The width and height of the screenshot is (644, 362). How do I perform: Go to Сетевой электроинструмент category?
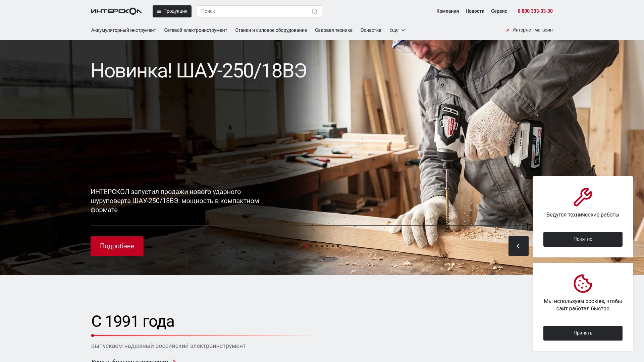(196, 30)
